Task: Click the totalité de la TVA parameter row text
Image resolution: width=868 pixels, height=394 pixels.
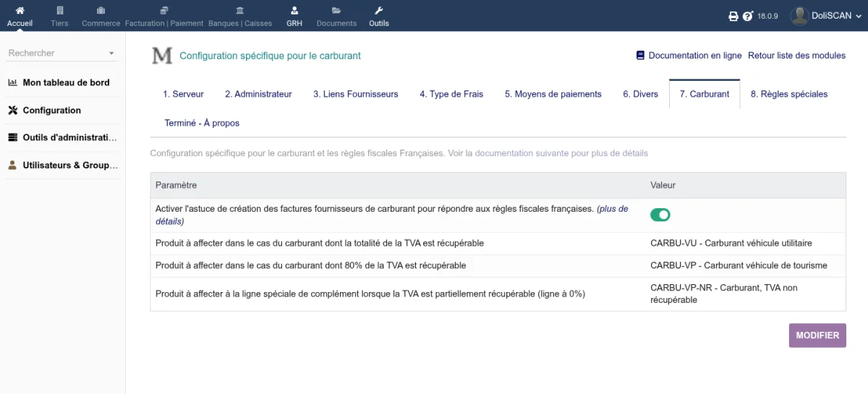Action: point(320,243)
